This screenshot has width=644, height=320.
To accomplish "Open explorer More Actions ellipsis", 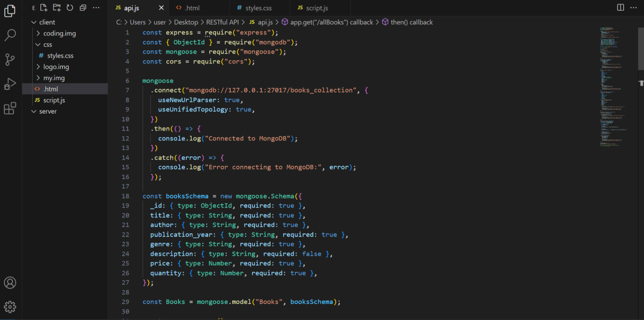I will coord(96,7).
